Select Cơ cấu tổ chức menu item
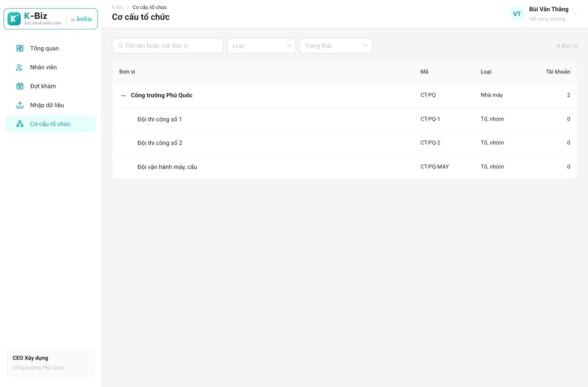588x387 pixels. 51,124
